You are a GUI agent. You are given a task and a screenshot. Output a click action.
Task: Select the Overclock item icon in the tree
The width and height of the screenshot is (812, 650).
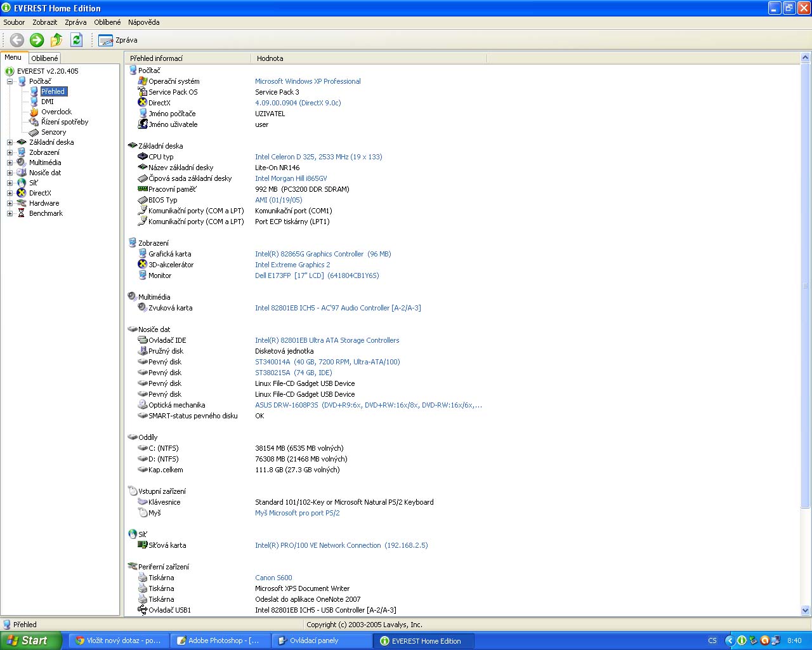(x=34, y=112)
